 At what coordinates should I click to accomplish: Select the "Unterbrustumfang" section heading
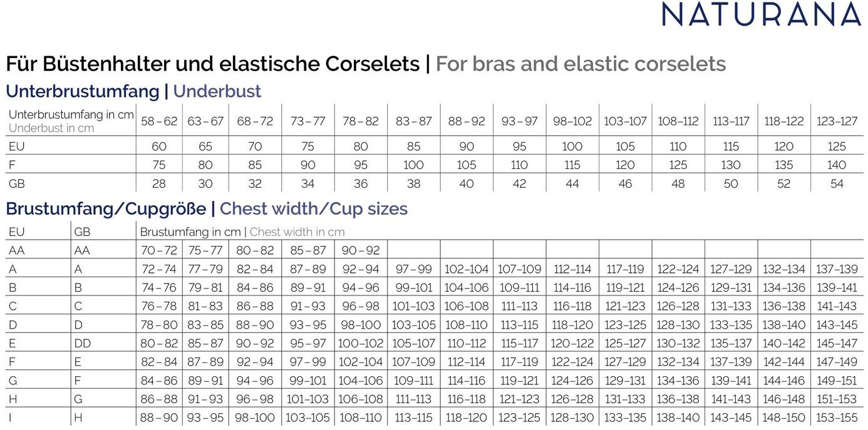(x=82, y=91)
